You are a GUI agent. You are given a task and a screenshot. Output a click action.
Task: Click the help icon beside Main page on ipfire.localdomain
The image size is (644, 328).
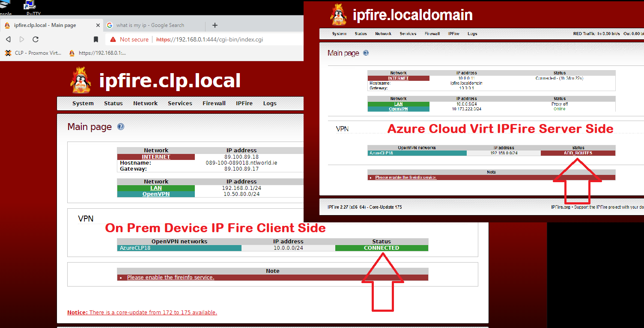tap(366, 53)
